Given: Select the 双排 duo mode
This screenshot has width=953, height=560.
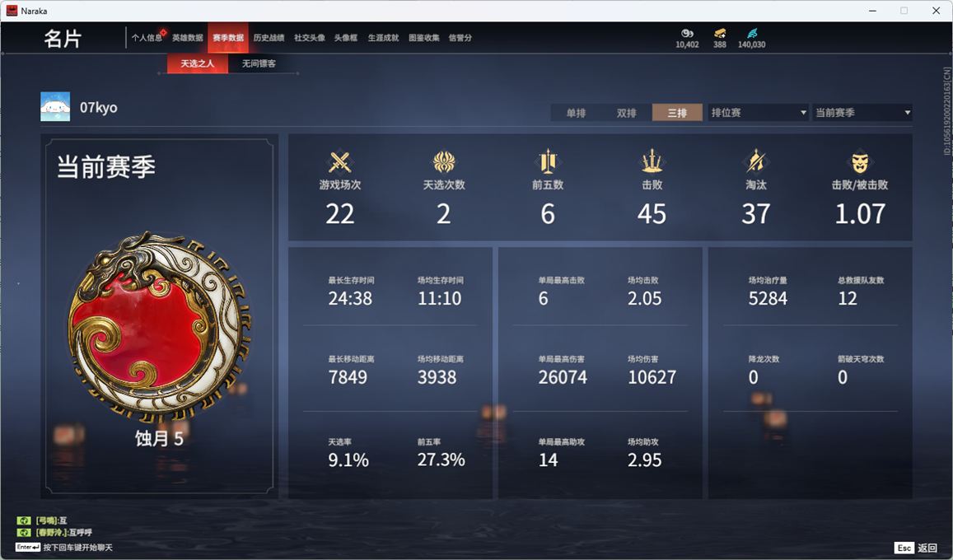Looking at the screenshot, I should click(x=626, y=112).
